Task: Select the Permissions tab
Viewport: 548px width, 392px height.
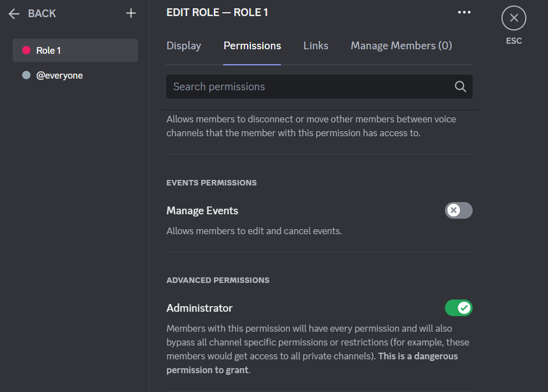Action: pos(252,46)
